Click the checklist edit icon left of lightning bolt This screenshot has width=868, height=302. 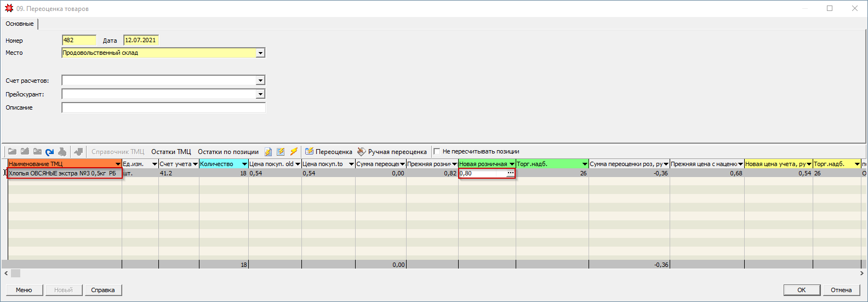click(281, 152)
